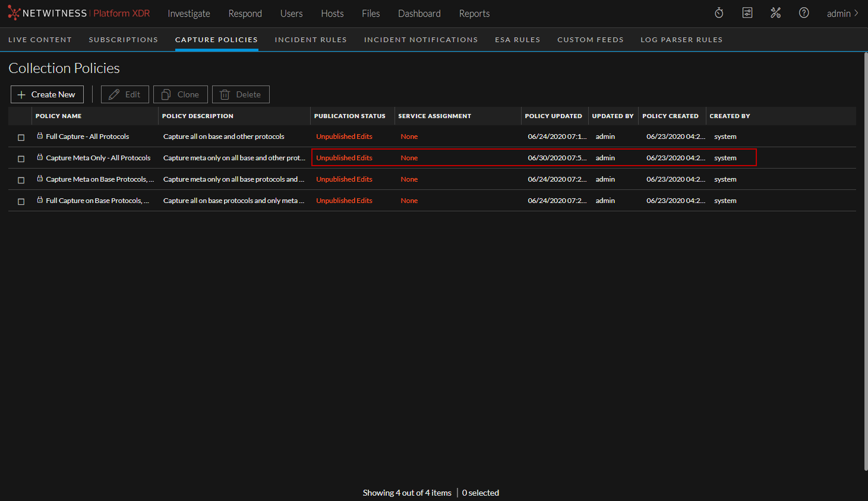This screenshot has height=501, width=868.
Task: Sort by the Policy Updated column
Action: click(554, 116)
